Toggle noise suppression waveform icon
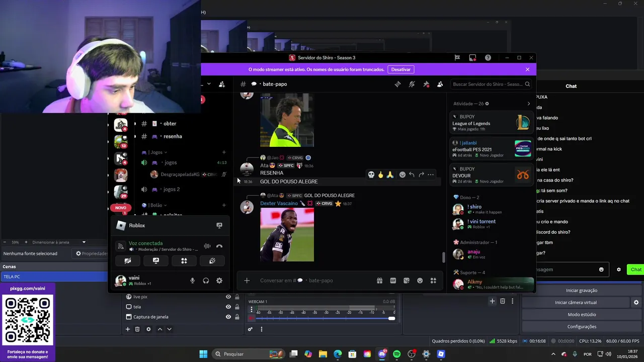This screenshot has height=362, width=644. click(207, 246)
